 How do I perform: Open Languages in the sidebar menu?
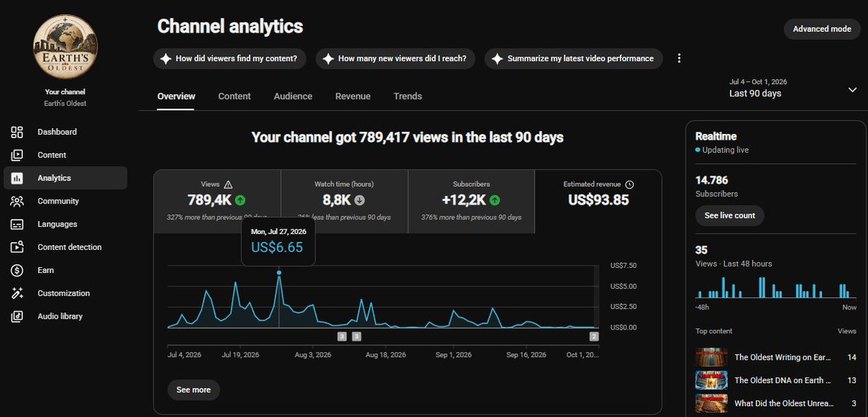coord(65,224)
